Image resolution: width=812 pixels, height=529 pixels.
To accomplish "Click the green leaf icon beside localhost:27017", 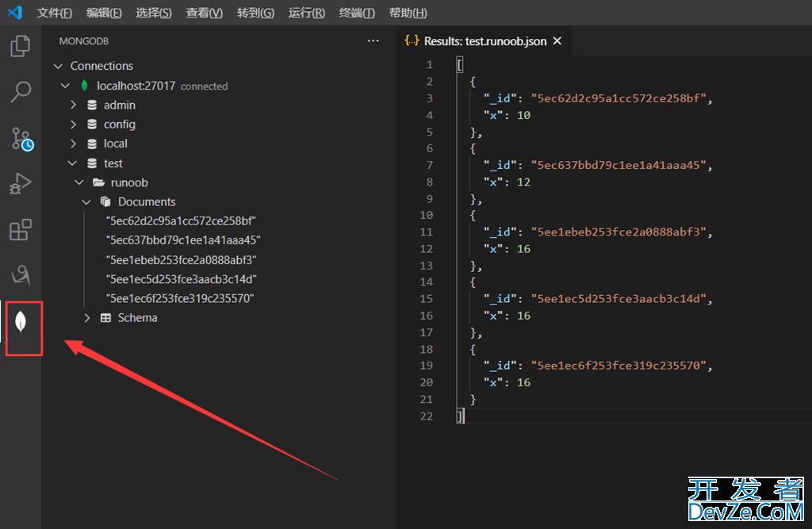I will (x=84, y=86).
